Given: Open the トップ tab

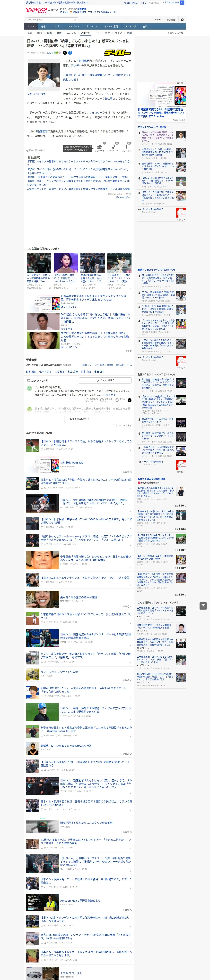Looking at the screenshot, I should (x=31, y=27).
